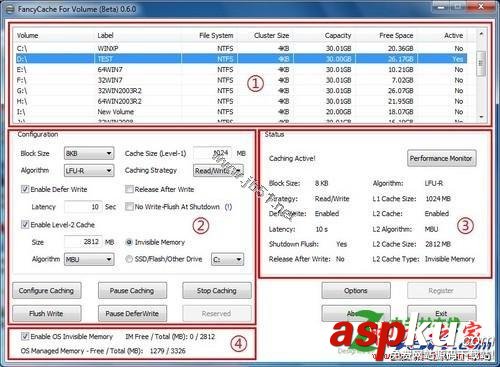Screen dimensions: 500x367
Task: Click the Caching Active! status text
Action: tap(292, 158)
